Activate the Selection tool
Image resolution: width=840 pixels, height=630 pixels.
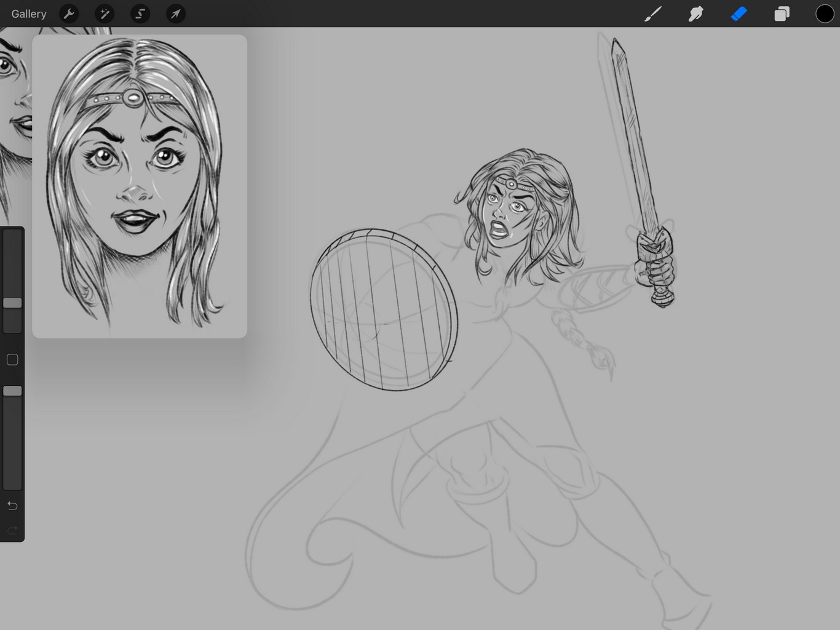(140, 14)
